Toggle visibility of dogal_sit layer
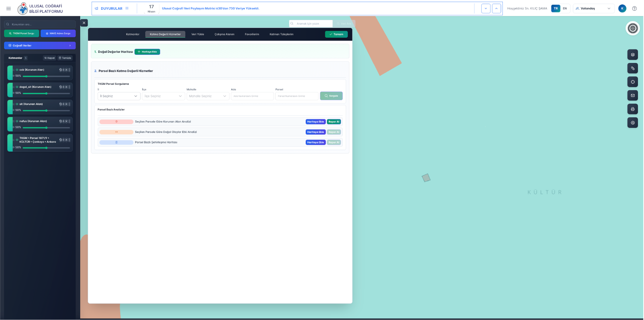Image resolution: width=644 pixels, height=320 pixels. pyautogui.click(x=17, y=87)
